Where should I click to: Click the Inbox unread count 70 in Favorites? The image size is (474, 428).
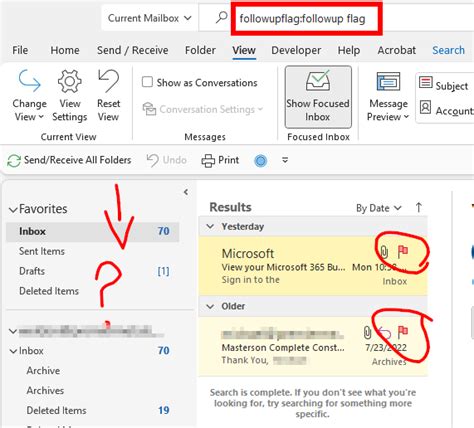[163, 231]
